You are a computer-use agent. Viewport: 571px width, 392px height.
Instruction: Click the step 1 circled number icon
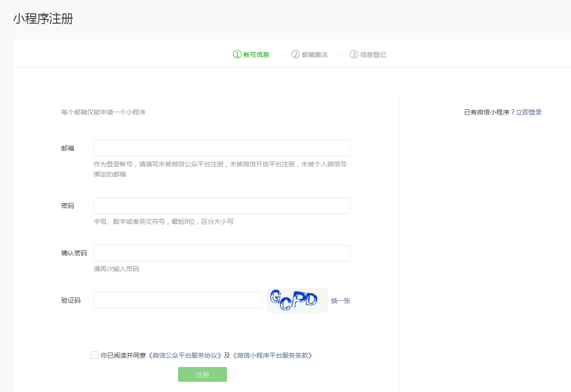(237, 54)
